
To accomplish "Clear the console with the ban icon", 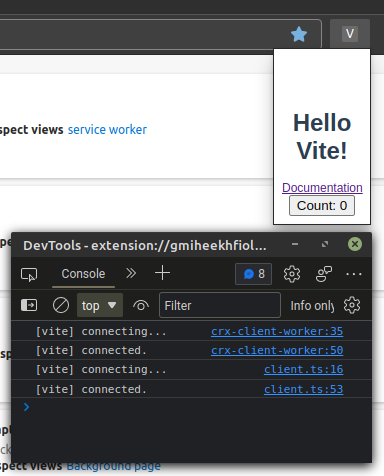I will click(61, 305).
